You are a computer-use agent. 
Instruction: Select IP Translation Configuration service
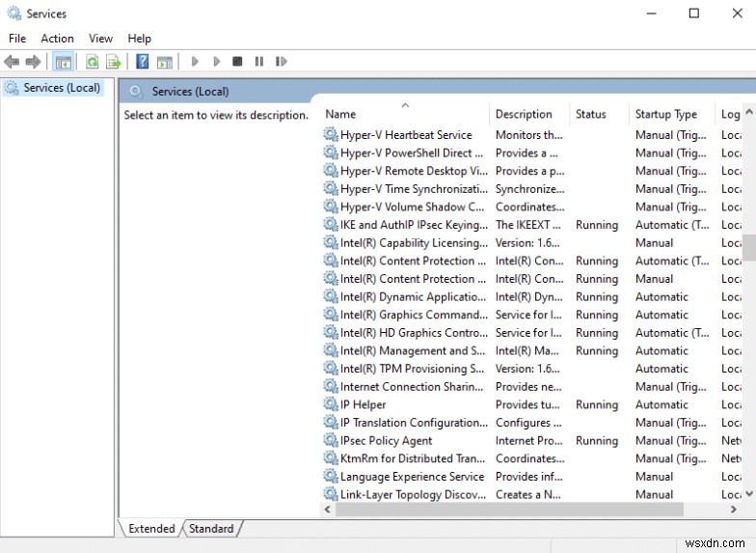pos(414,423)
